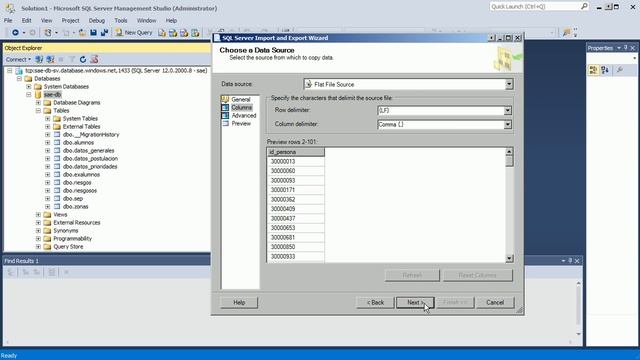Viewport: 640px width, 360px height.
Task: Select the dbo.zonas table
Action: pos(76,207)
